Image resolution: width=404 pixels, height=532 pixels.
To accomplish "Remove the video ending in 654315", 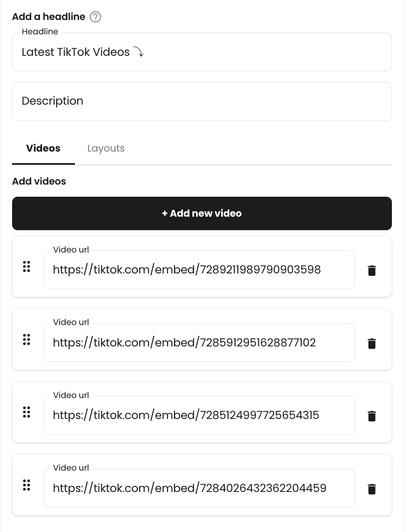I will click(372, 416).
